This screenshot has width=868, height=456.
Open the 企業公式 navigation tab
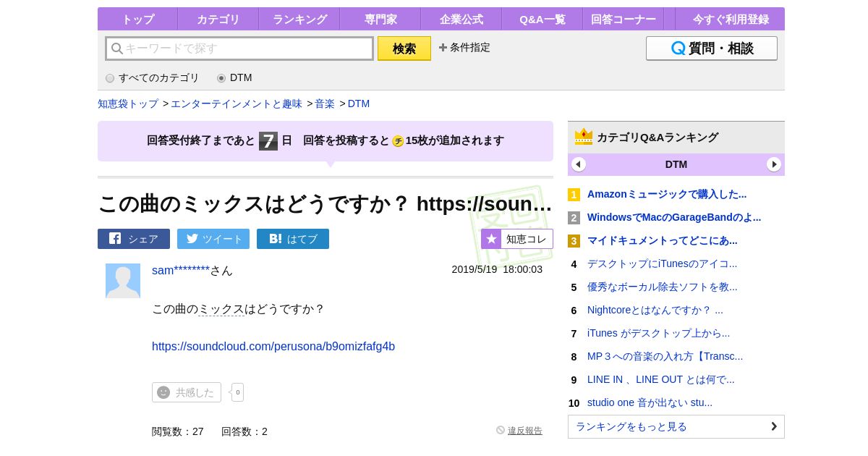pos(461,19)
